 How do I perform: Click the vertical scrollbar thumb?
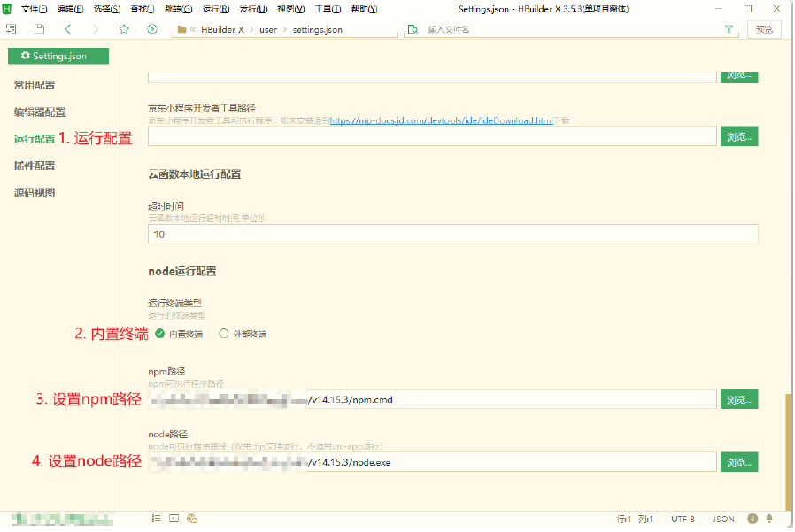click(x=788, y=451)
